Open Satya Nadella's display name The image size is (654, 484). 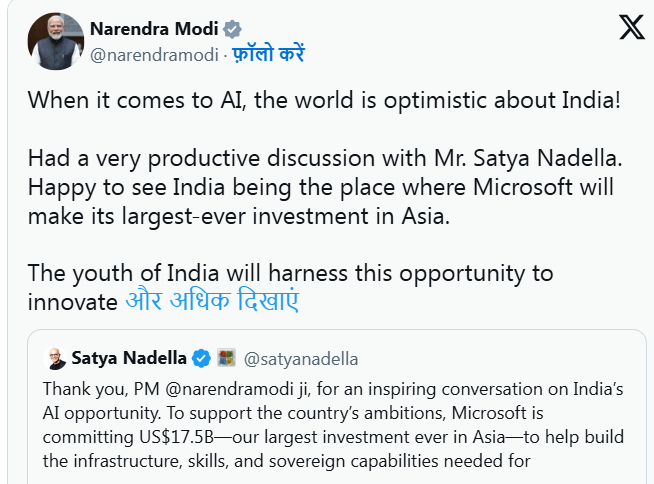[x=129, y=358]
